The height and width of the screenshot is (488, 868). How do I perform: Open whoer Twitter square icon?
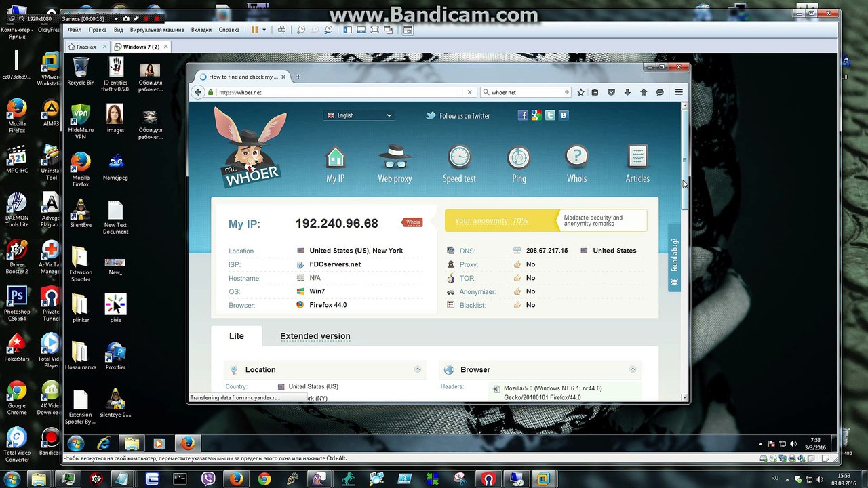click(x=550, y=115)
